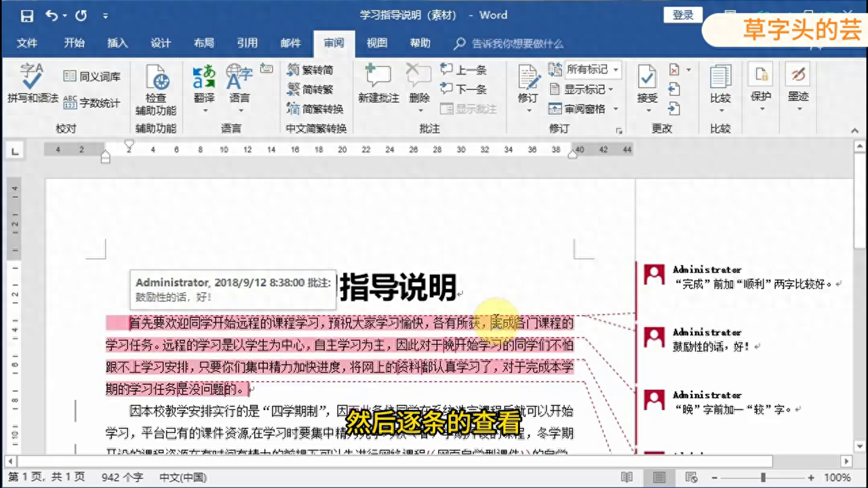
Task: Go to previous comment 上一条
Action: tap(464, 70)
